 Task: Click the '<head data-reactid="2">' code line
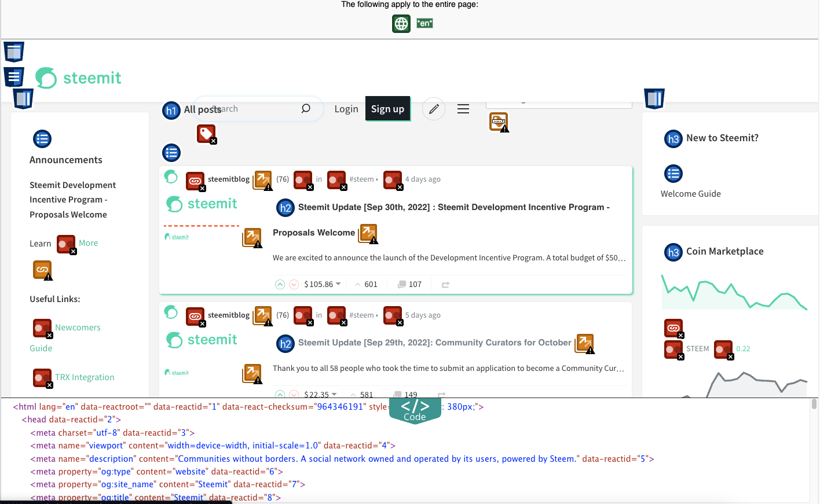coord(71,420)
